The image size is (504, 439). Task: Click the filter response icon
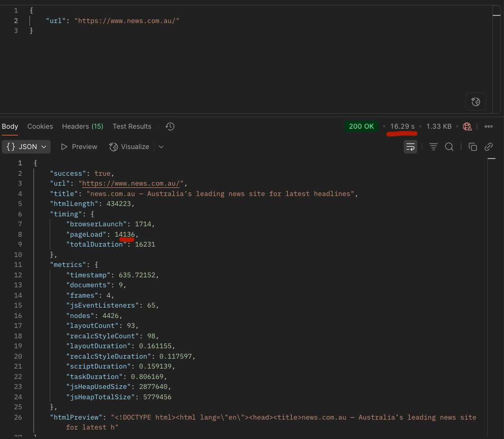(x=433, y=147)
